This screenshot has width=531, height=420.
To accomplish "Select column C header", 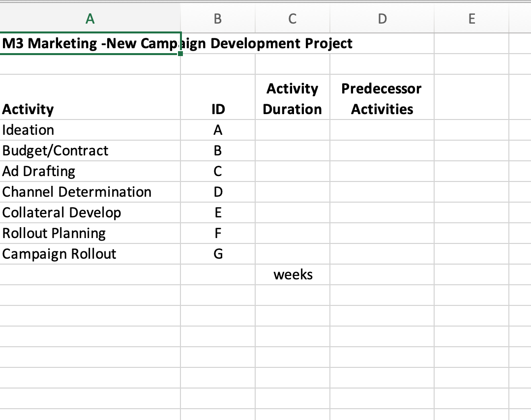I will pos(293,19).
